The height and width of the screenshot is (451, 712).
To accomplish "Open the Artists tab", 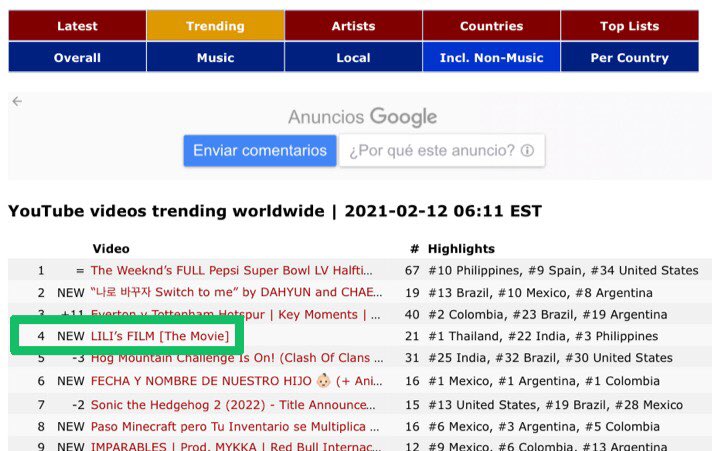I will tap(353, 26).
